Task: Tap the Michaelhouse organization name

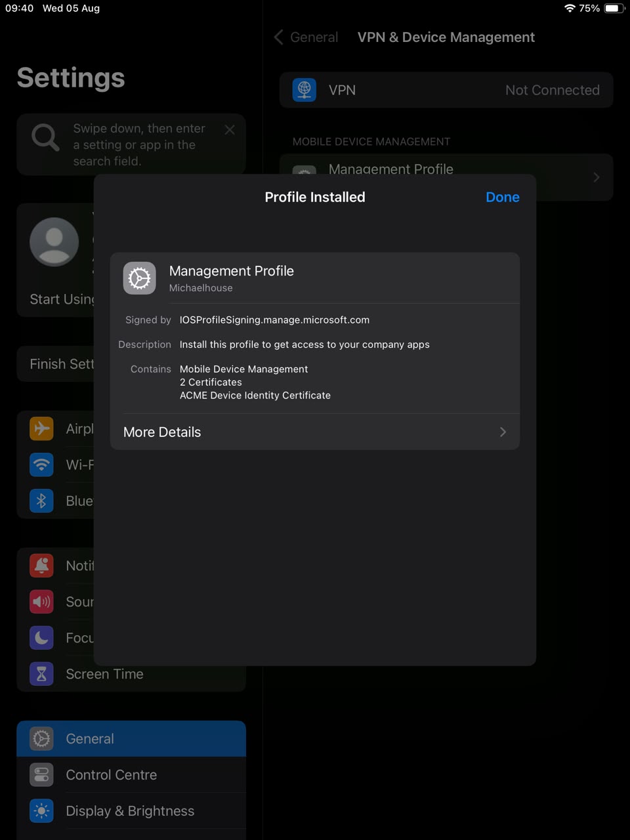Action: pos(201,287)
